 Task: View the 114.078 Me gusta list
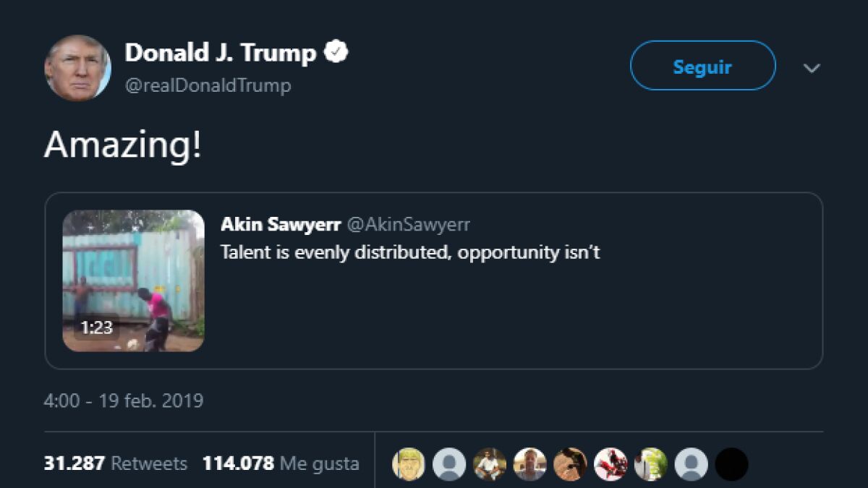click(281, 463)
